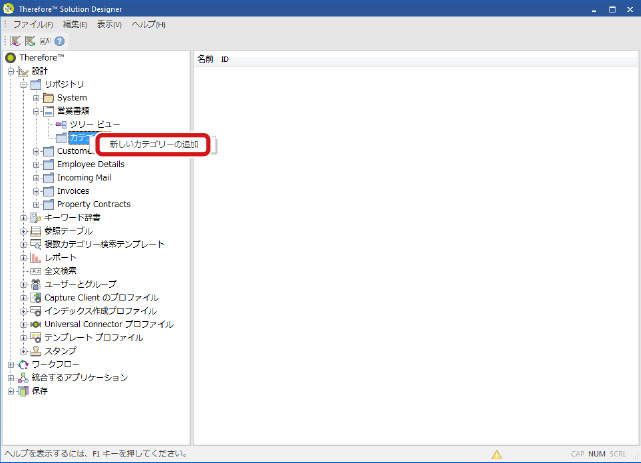Click the スタンプ stamp icon in tree
This screenshot has height=463, width=641.
click(35, 351)
